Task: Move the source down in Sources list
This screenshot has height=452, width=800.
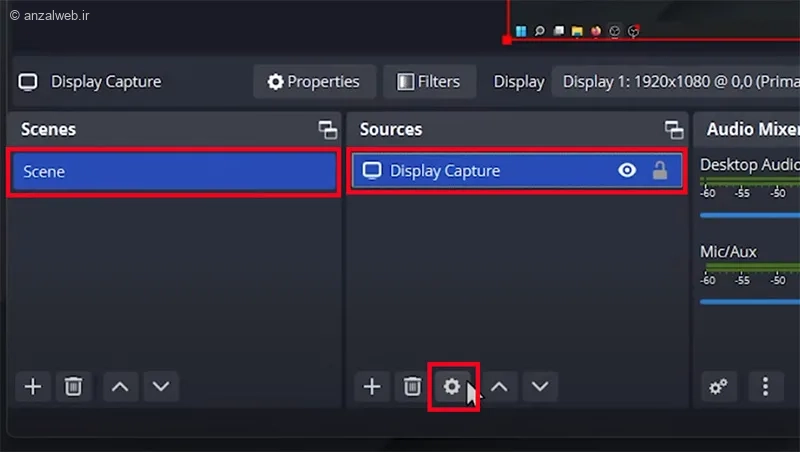Action: tap(540, 387)
